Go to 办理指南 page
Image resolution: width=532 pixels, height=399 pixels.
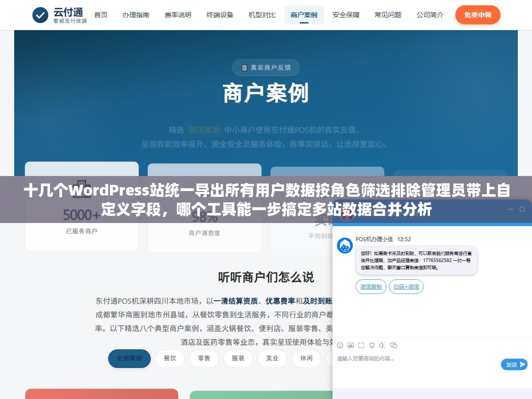pos(136,15)
